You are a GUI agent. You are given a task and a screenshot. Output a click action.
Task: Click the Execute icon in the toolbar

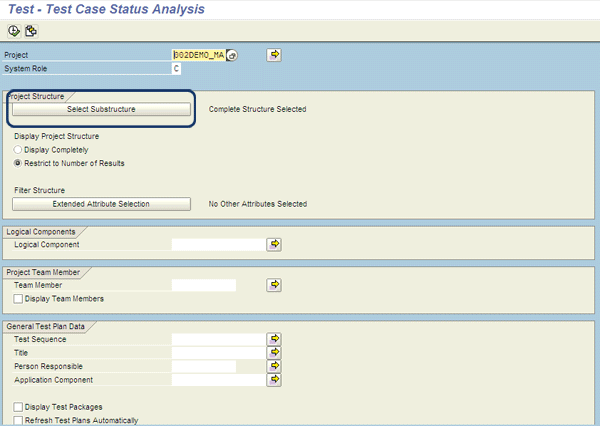[x=14, y=31]
